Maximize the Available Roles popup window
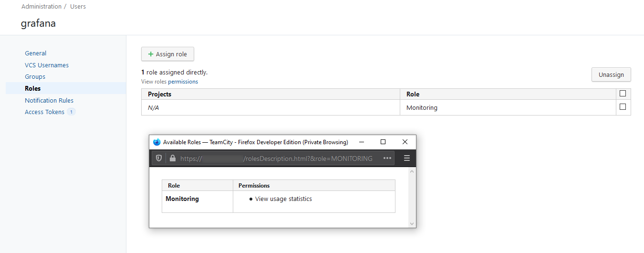The width and height of the screenshot is (644, 253). pyautogui.click(x=383, y=142)
